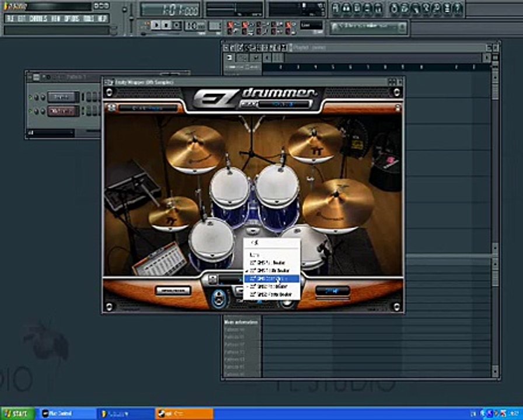Open the EDIT menu

pyautogui.click(x=22, y=19)
